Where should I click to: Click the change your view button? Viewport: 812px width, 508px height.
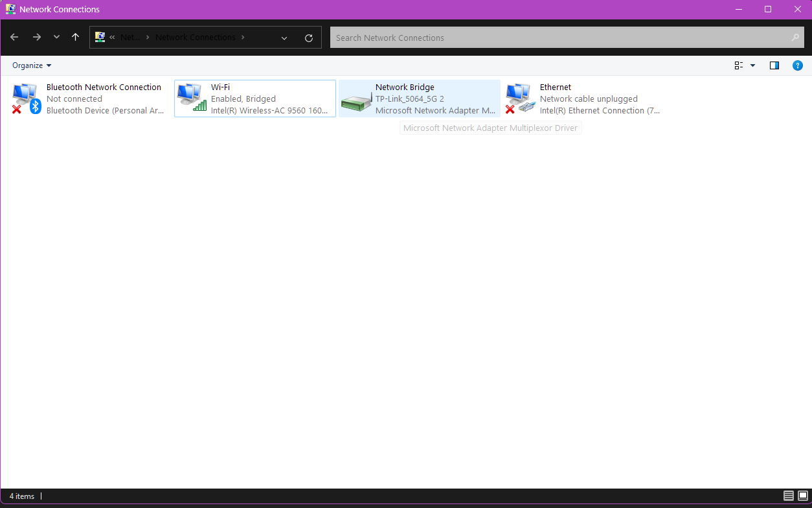click(x=738, y=65)
